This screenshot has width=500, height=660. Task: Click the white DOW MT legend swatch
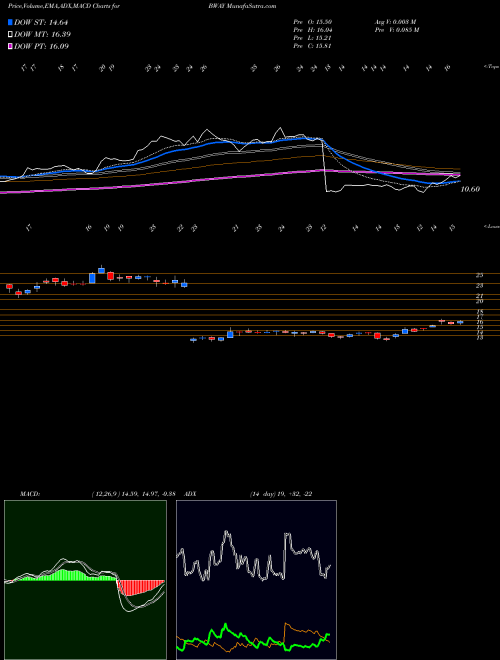click(x=10, y=34)
